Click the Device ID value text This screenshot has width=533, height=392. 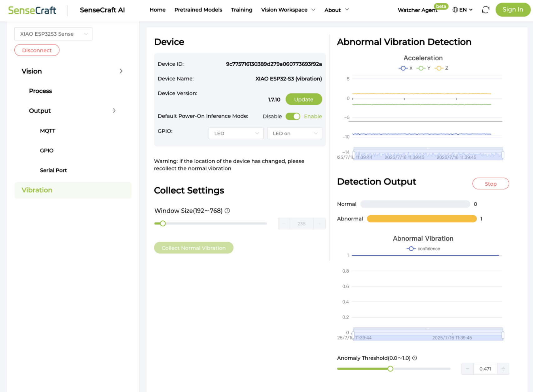coord(274,64)
